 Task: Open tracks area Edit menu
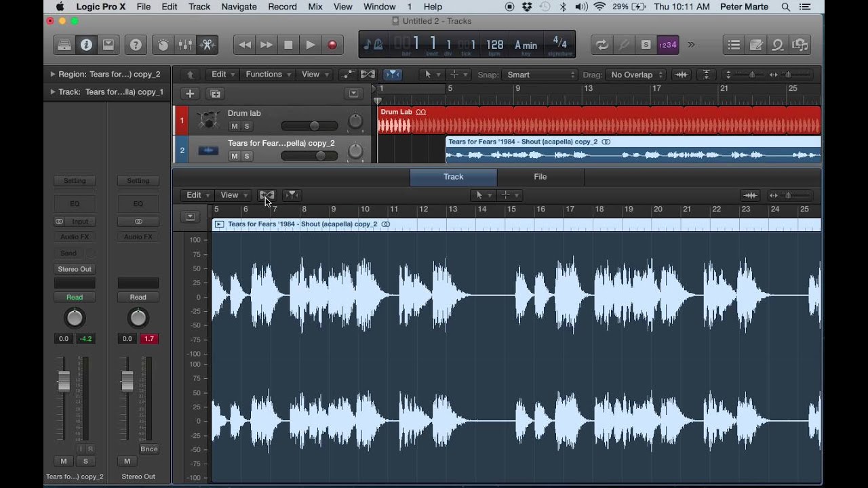click(222, 75)
